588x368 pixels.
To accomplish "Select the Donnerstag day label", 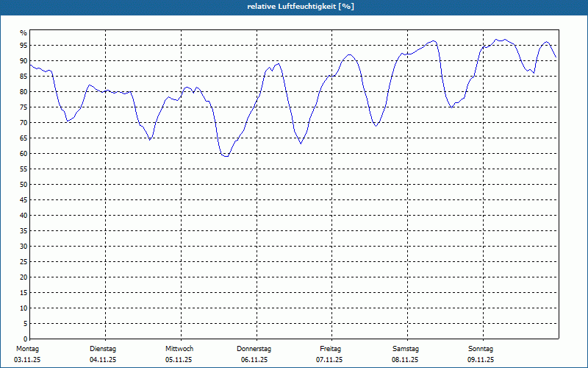I will coord(254,349).
